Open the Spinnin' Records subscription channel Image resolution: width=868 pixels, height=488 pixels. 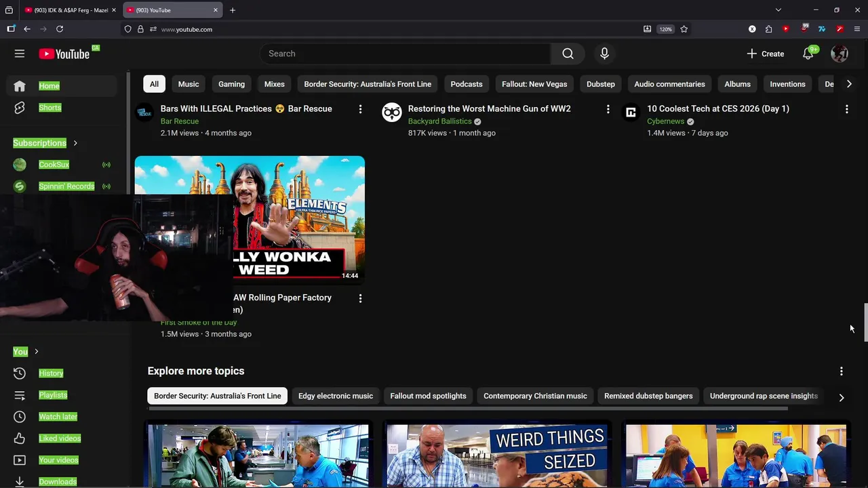tap(66, 186)
